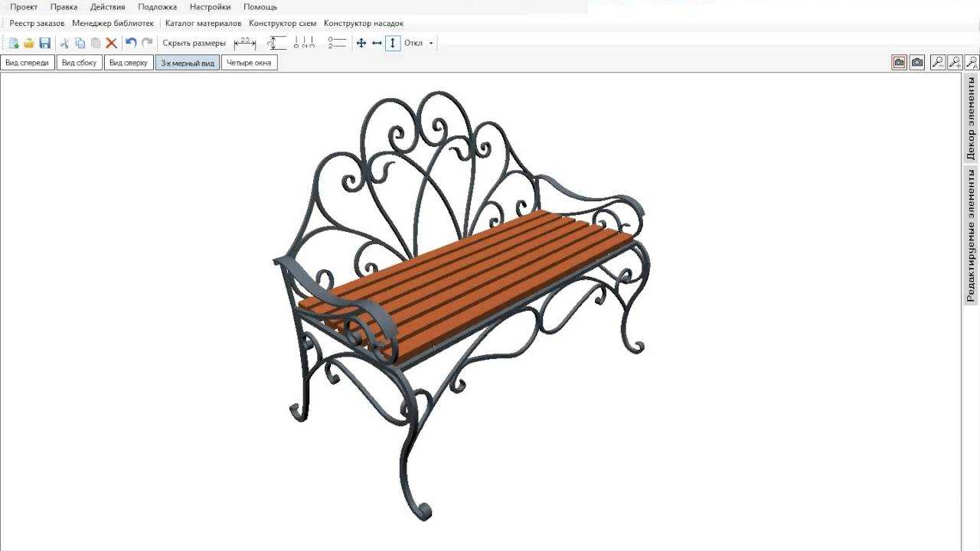Select the vertical dimension tool icon

[276, 44]
